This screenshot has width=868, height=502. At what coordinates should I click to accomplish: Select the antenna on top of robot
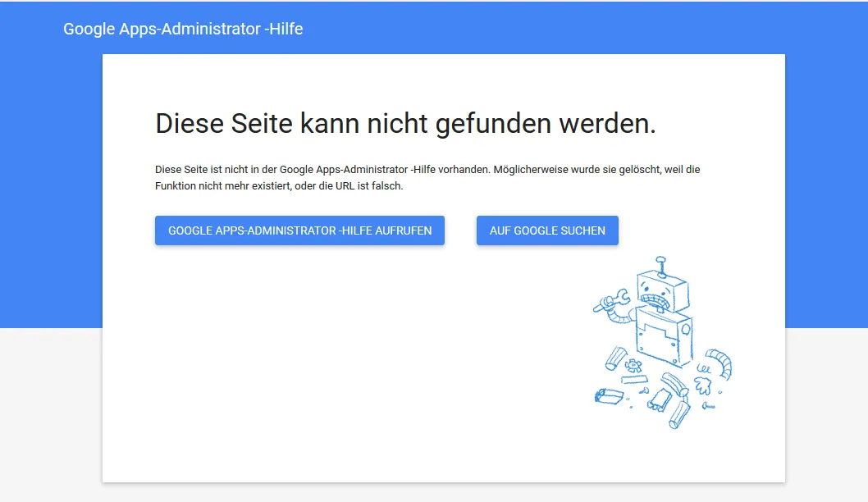coord(660,265)
